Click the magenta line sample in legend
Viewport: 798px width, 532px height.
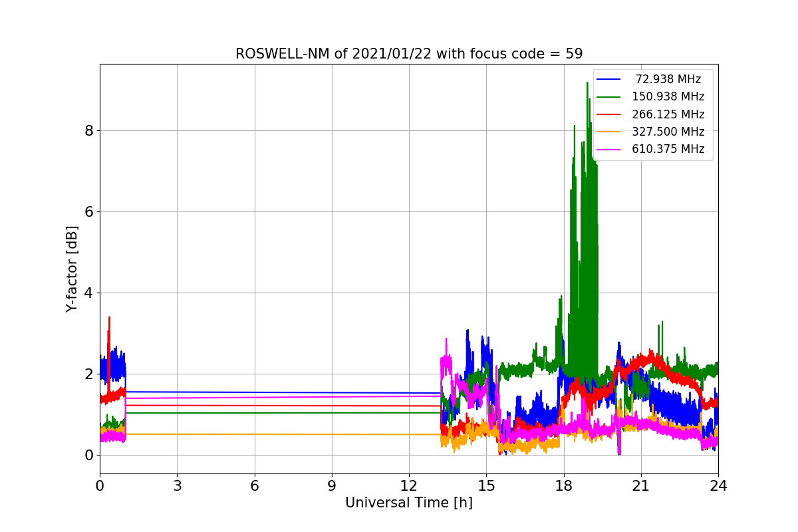coord(608,149)
